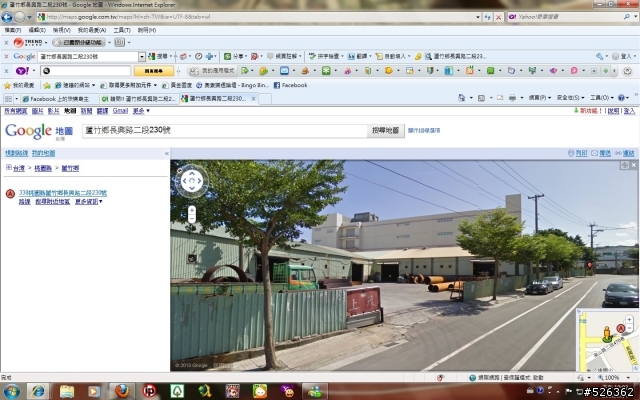Click the Trend Micro toolbar logo
Viewport: 640px width, 400px height.
(x=27, y=42)
